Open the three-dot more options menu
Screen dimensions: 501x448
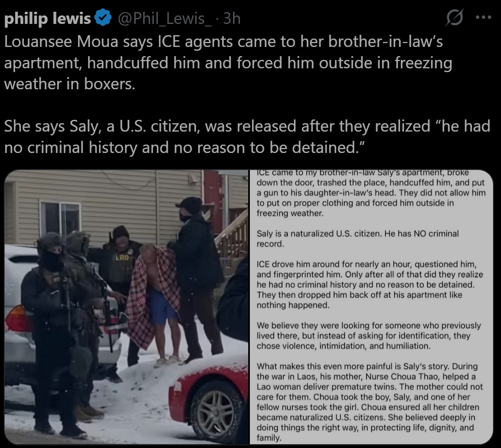click(x=483, y=17)
